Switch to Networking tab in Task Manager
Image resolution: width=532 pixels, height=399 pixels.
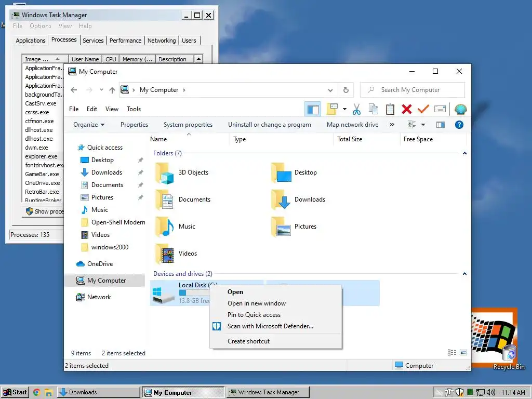tap(162, 41)
